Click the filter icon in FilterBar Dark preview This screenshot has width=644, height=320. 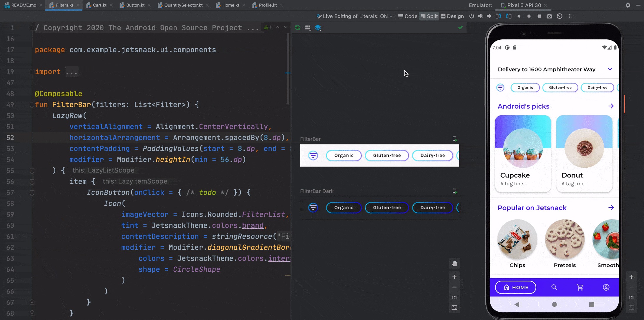point(313,208)
